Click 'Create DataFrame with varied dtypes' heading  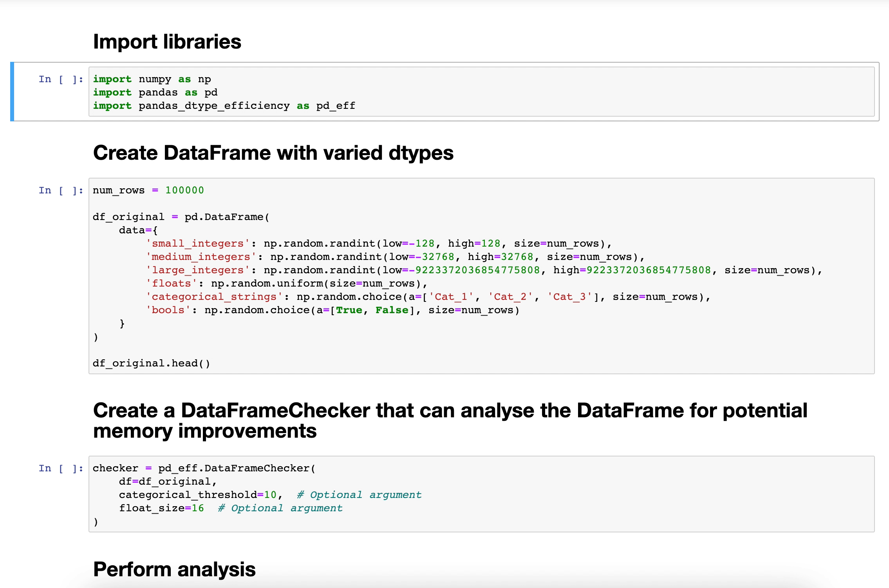(273, 153)
